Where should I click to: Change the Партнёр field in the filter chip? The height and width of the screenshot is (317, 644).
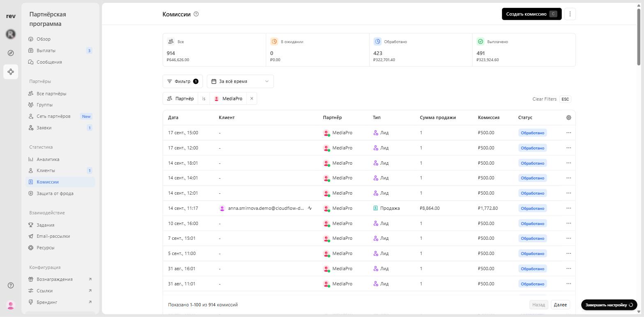180,99
